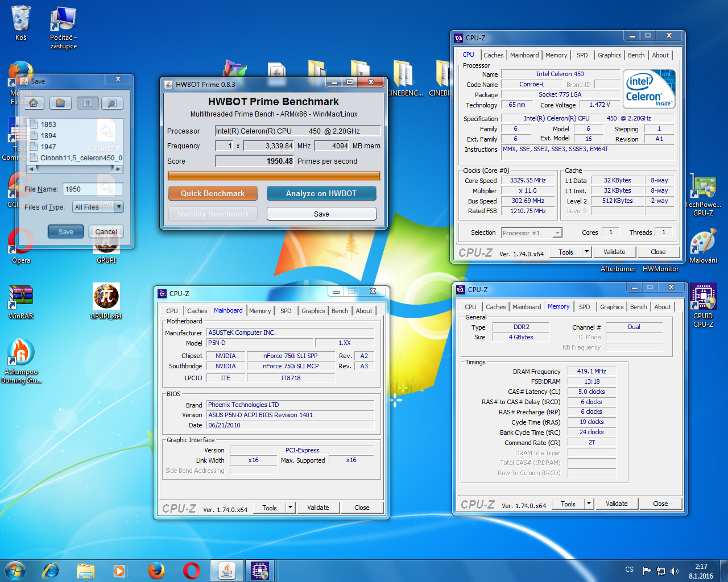728x582 pixels.
Task: Select the Počítač – zástupce desktop icon
Action: pyautogui.click(x=64, y=27)
